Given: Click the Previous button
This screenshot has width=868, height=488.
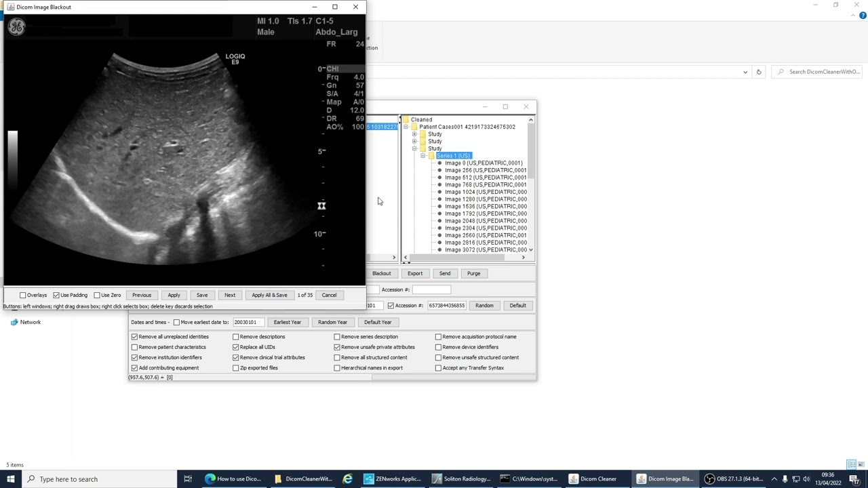Looking at the screenshot, I should [142, 295].
